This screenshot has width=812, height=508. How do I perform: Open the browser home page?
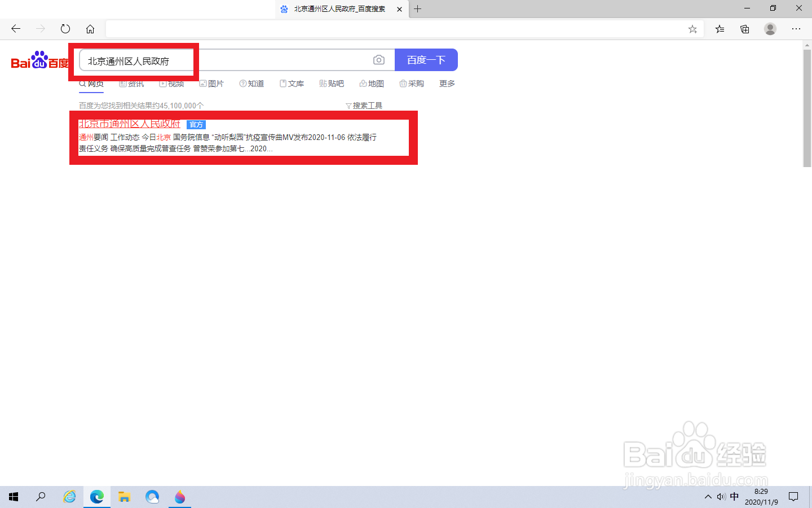pos(90,29)
